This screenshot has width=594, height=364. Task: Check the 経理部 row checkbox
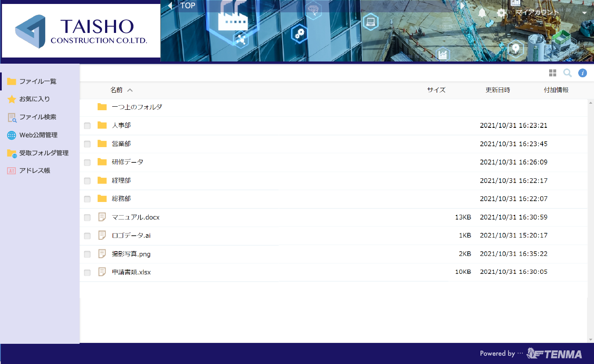(x=87, y=181)
